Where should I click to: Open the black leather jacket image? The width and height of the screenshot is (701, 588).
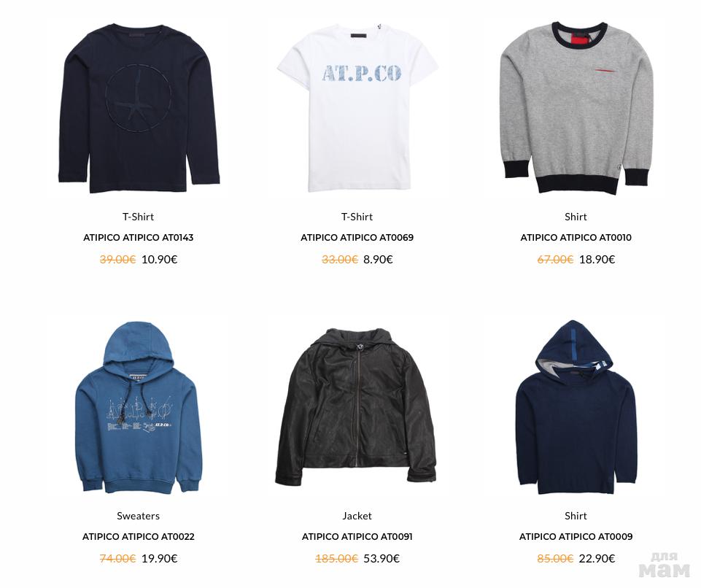point(356,408)
